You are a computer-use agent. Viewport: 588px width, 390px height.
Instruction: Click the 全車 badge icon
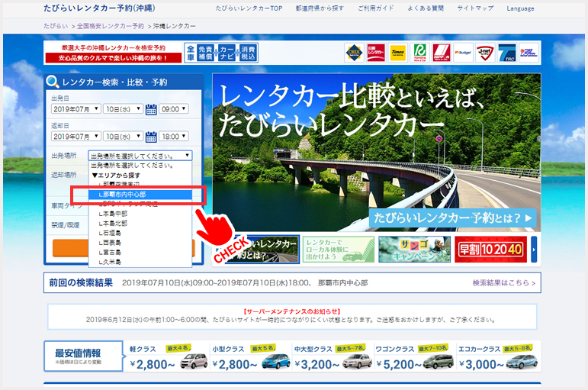[191, 53]
